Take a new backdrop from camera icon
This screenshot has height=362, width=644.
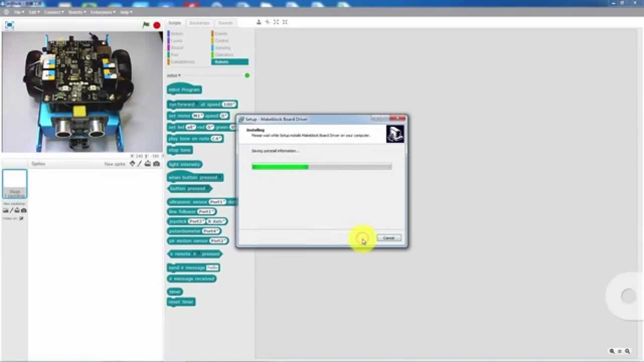click(24, 210)
